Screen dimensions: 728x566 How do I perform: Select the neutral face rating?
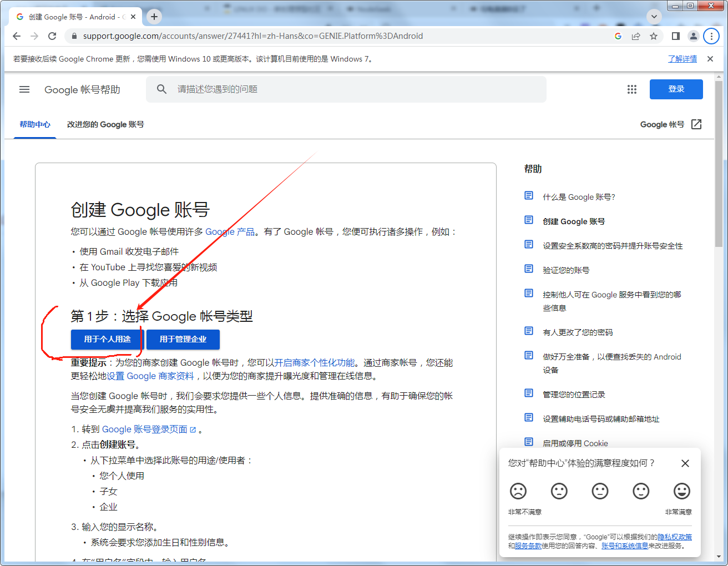coord(600,491)
